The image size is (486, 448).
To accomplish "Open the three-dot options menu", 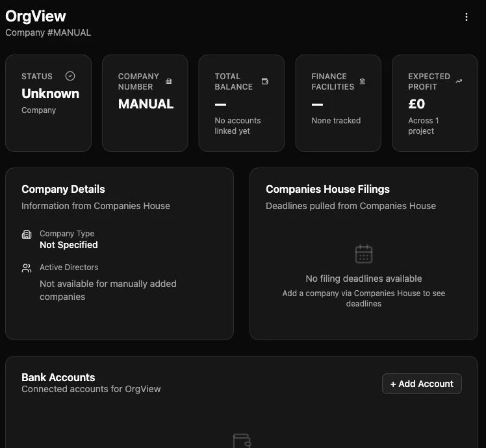I will (466, 17).
